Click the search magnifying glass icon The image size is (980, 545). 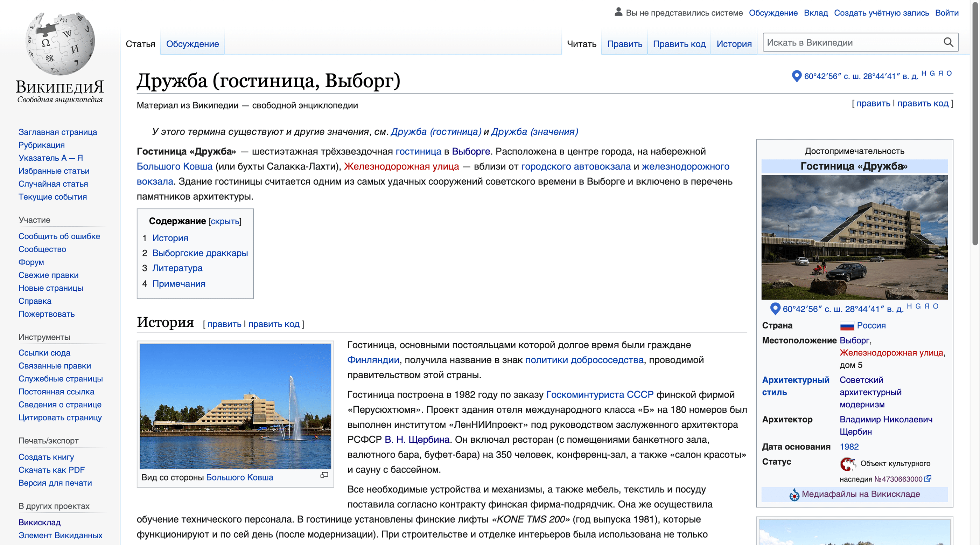[x=948, y=42]
